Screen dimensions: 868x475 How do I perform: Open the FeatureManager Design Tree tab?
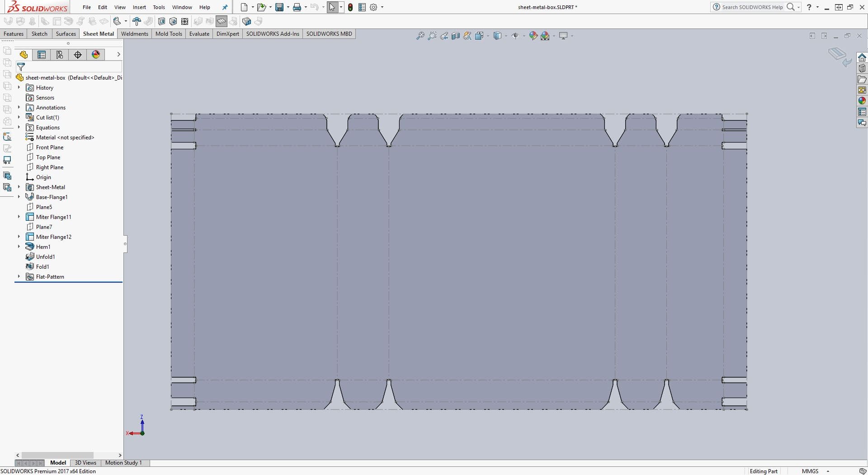(24, 55)
